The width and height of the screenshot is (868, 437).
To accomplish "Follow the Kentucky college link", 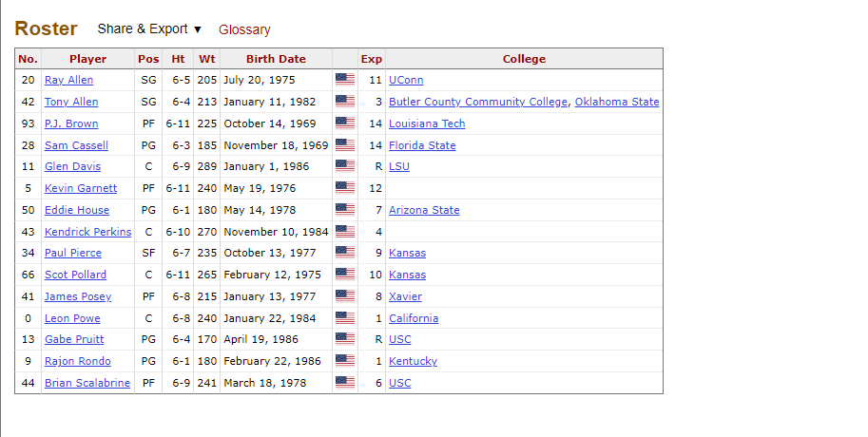I will pos(413,361).
